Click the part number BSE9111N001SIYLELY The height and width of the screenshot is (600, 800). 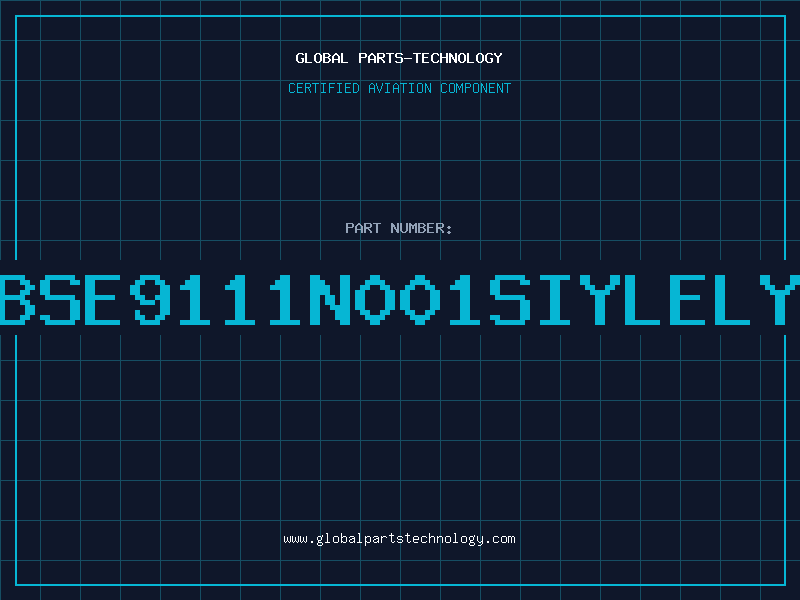(x=400, y=299)
